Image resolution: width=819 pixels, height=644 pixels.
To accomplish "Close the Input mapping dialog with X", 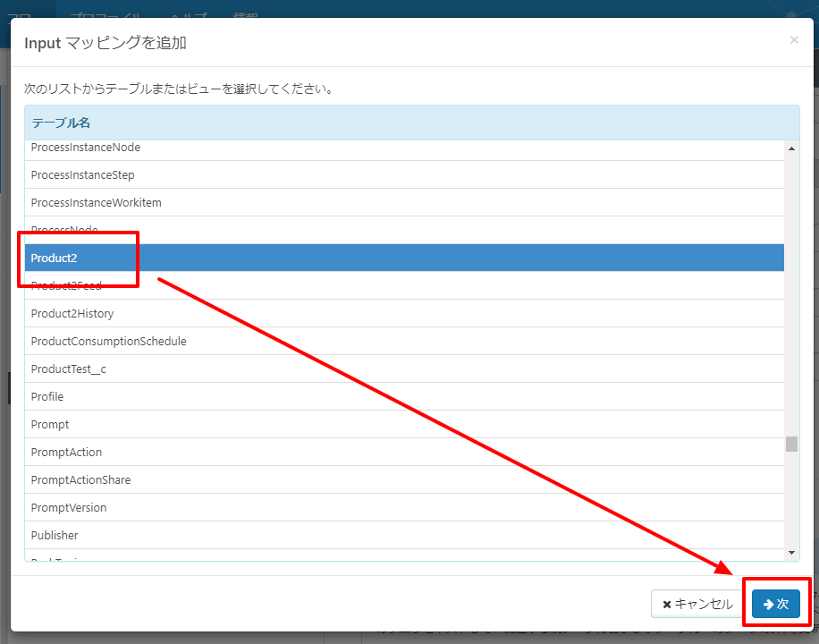I will [x=794, y=40].
